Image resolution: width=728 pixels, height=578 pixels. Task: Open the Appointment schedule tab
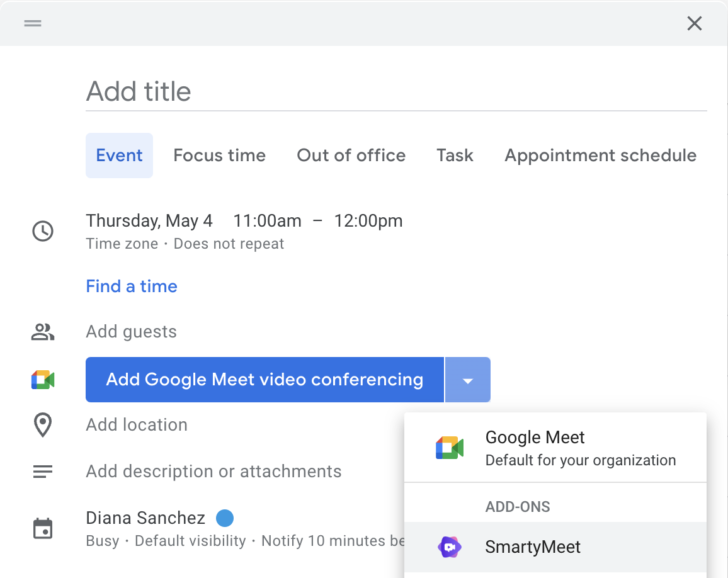pos(600,156)
